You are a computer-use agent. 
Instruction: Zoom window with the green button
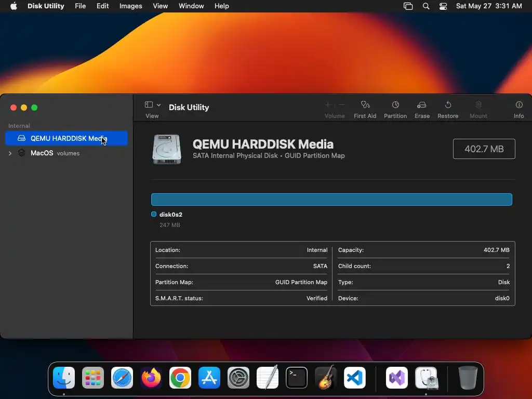point(34,108)
